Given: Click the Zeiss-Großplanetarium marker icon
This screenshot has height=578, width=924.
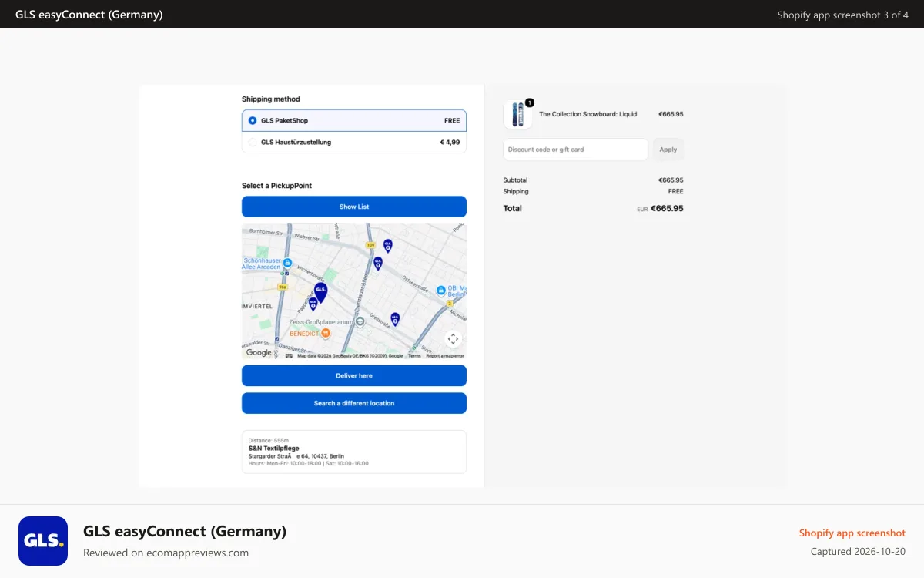Looking at the screenshot, I should click(x=360, y=321).
